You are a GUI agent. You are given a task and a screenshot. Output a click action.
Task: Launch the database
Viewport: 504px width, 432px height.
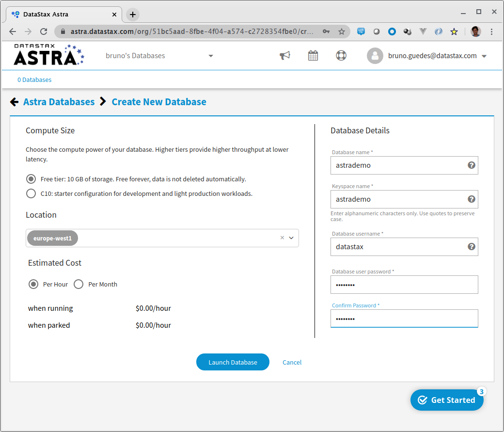(233, 362)
